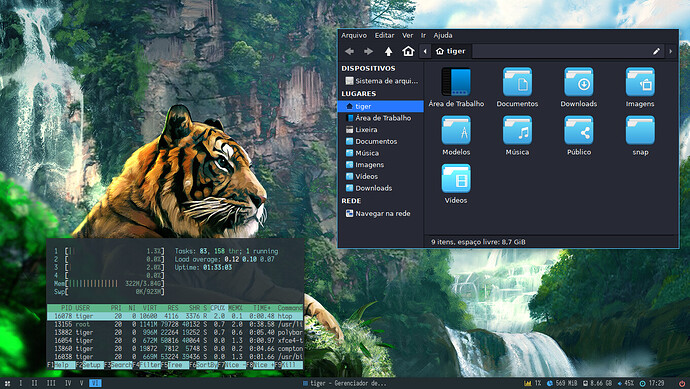
Task: Switch to workspace II in the panel
Action: click(34, 383)
